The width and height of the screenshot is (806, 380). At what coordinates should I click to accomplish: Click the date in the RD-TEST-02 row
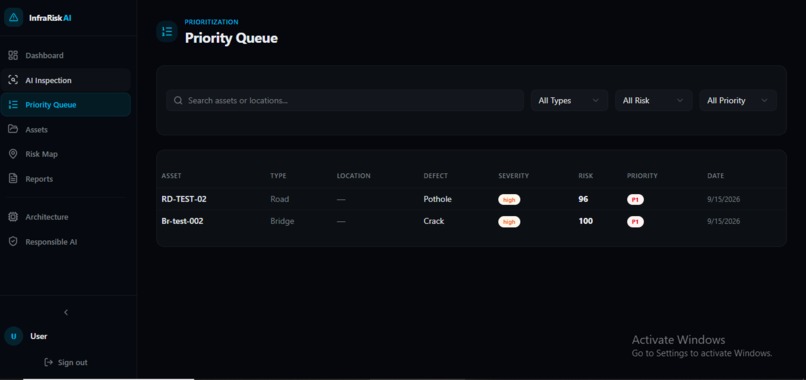tap(724, 199)
